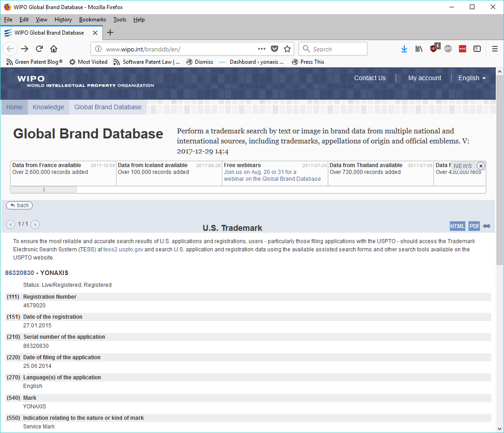This screenshot has width=504, height=433.
Task: Go to next record arrow
Action: [35, 224]
